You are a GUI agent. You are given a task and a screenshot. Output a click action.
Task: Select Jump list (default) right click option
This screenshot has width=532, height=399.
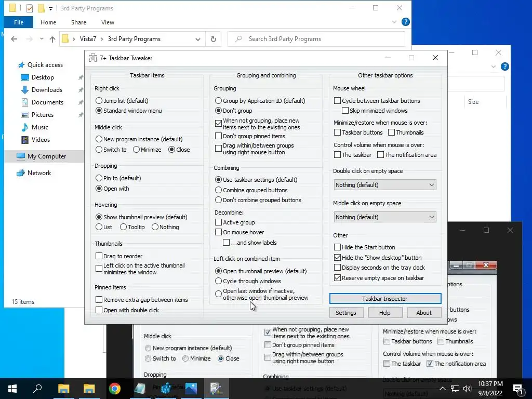(99, 101)
